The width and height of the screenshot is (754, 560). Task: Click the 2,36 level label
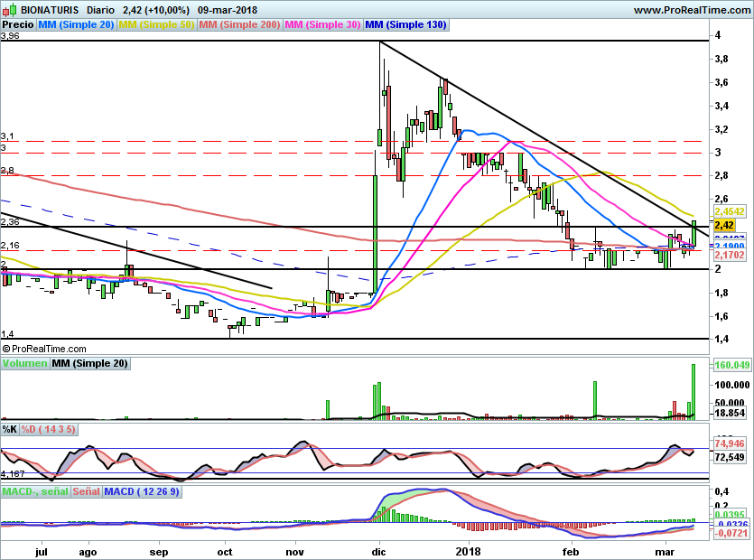tap(10, 222)
